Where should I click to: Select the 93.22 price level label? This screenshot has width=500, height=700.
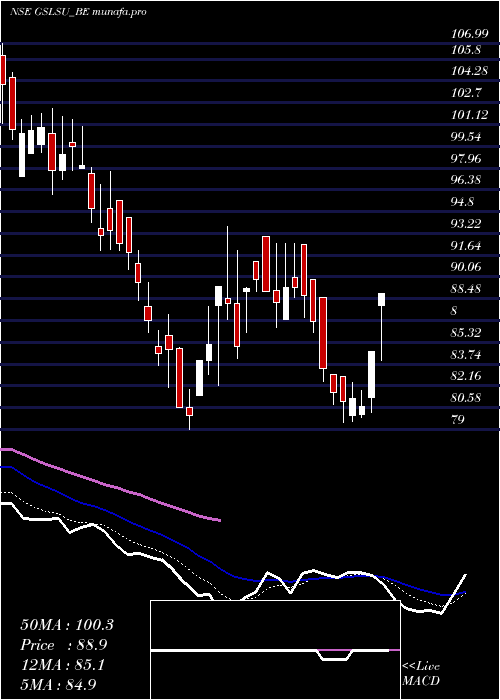(466, 224)
